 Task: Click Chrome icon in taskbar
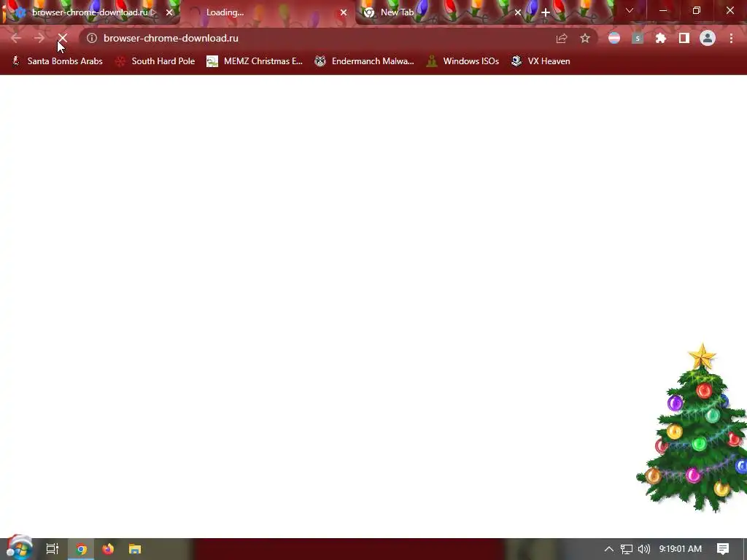pos(81,549)
